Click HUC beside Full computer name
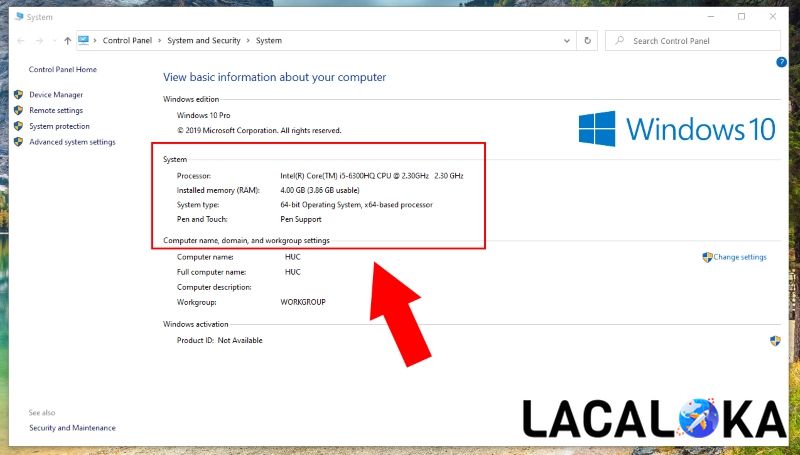This screenshot has width=800, height=455. coord(293,272)
